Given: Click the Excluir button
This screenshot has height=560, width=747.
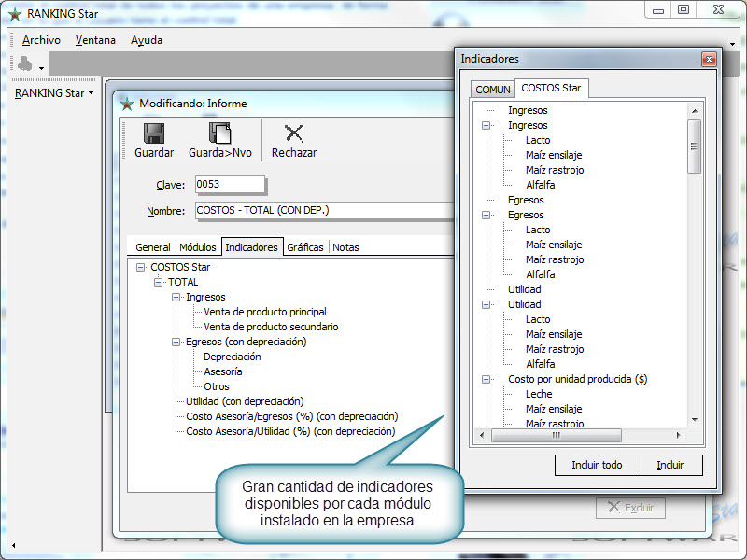Looking at the screenshot, I should pos(630,508).
